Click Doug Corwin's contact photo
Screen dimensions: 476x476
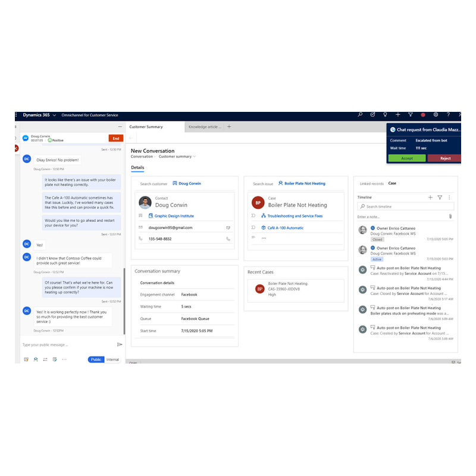pos(145,202)
